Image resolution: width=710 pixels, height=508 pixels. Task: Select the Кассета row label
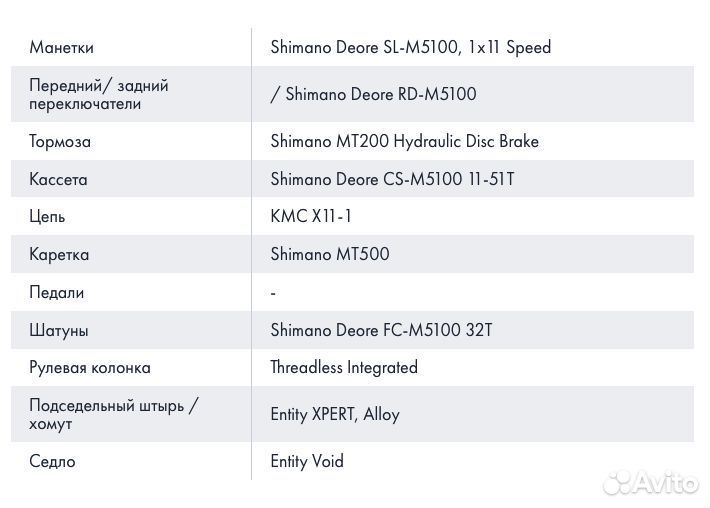point(58,180)
